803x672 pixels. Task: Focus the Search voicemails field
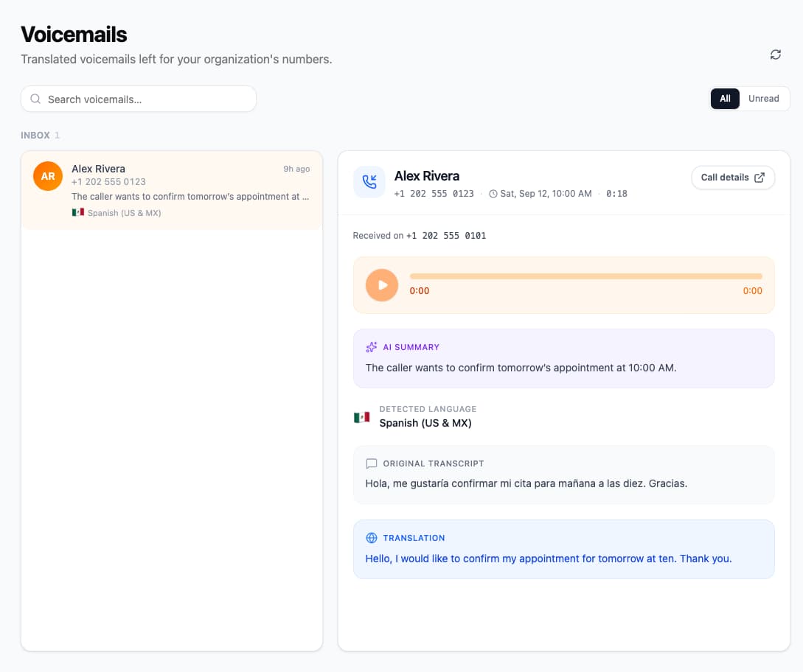point(139,99)
